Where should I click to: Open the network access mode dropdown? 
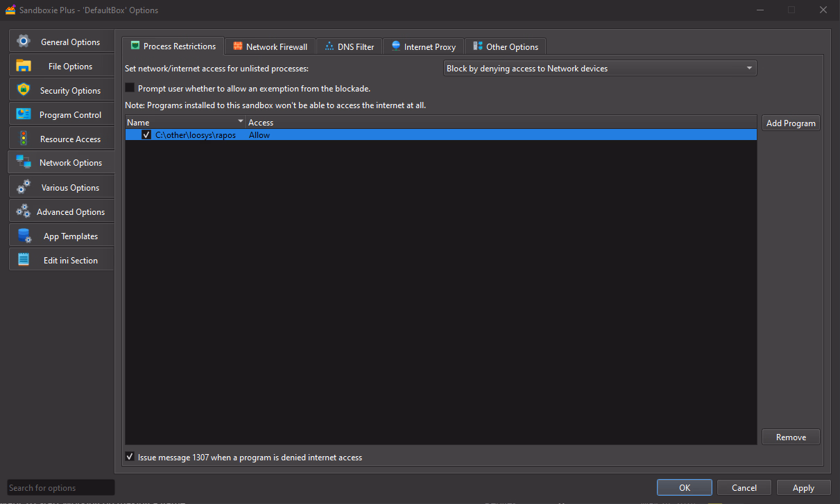coord(599,68)
